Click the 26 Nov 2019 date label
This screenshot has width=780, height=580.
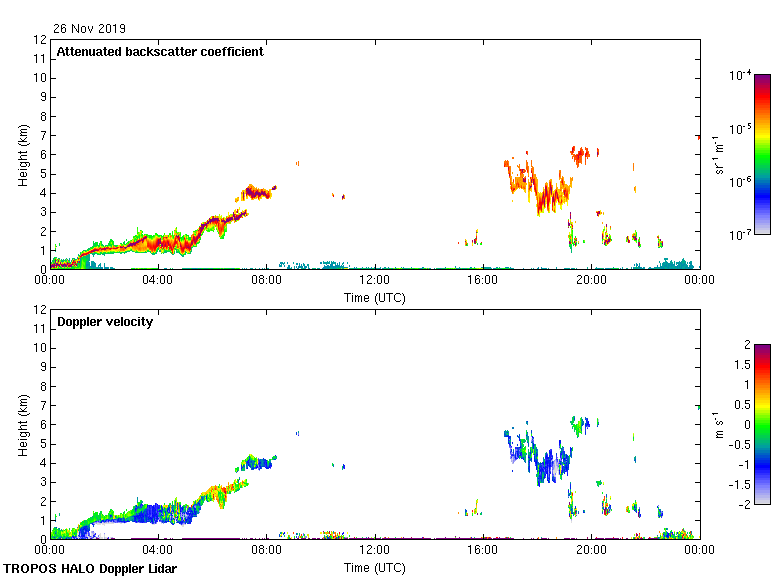[x=90, y=29]
